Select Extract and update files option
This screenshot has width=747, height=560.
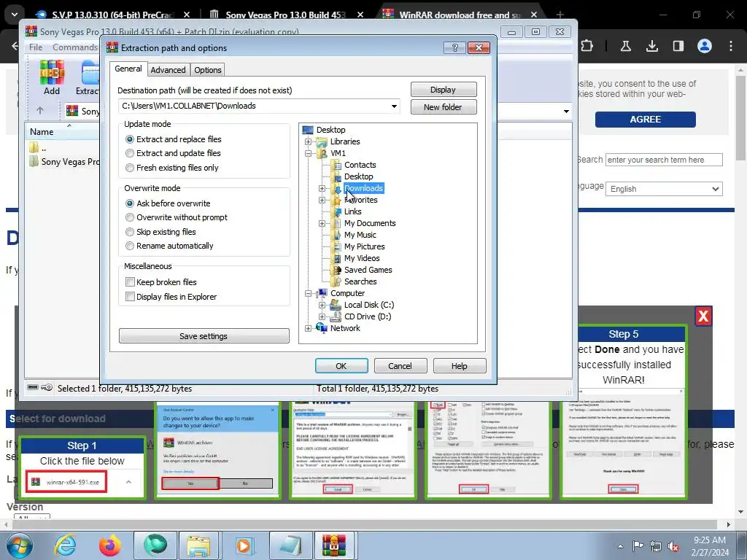[130, 153]
